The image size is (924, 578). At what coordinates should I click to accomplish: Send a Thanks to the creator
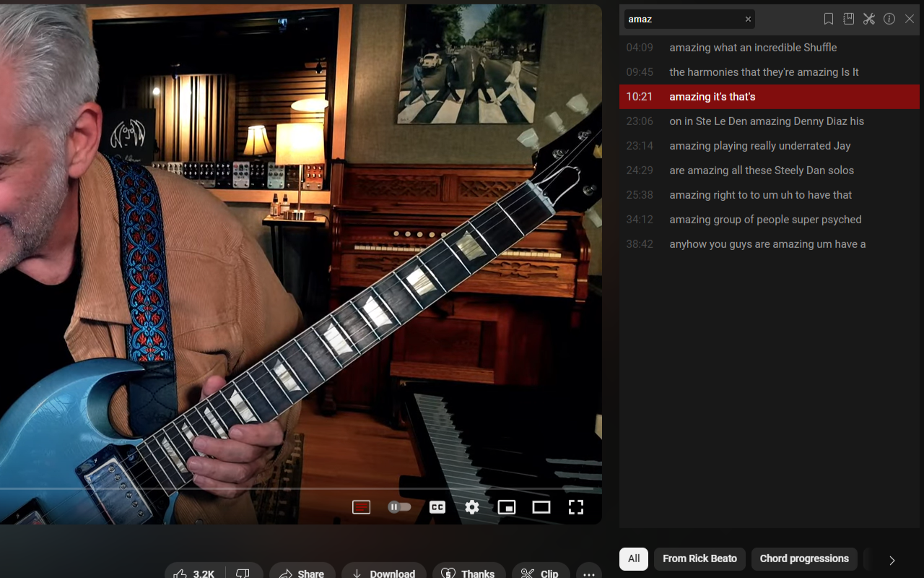pos(468,573)
